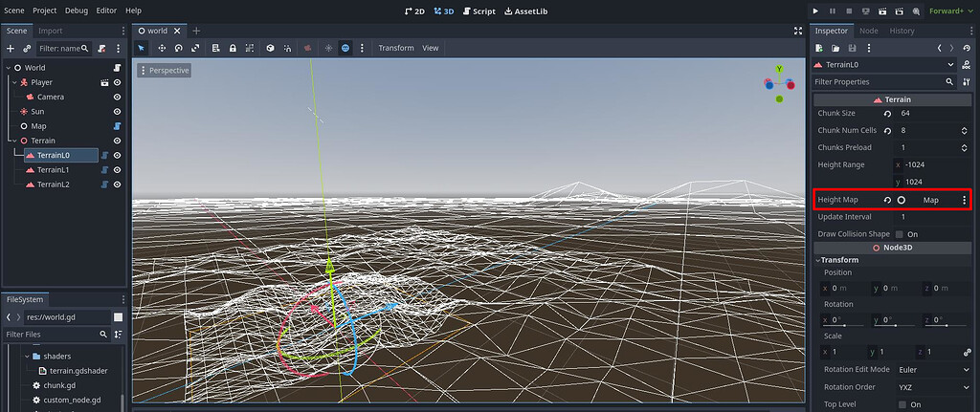Screen dimensions: 980x412
Task: Activate the Rotate mode tool
Action: 178,48
